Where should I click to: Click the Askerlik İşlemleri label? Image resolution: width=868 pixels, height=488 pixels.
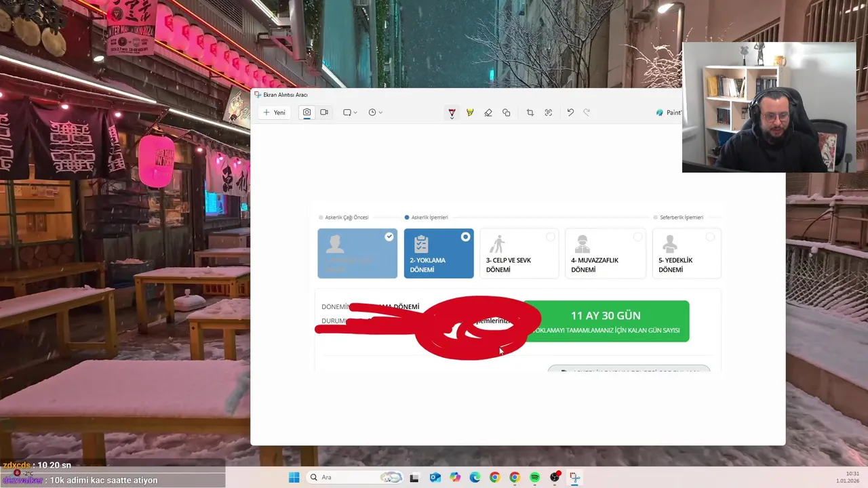point(430,218)
